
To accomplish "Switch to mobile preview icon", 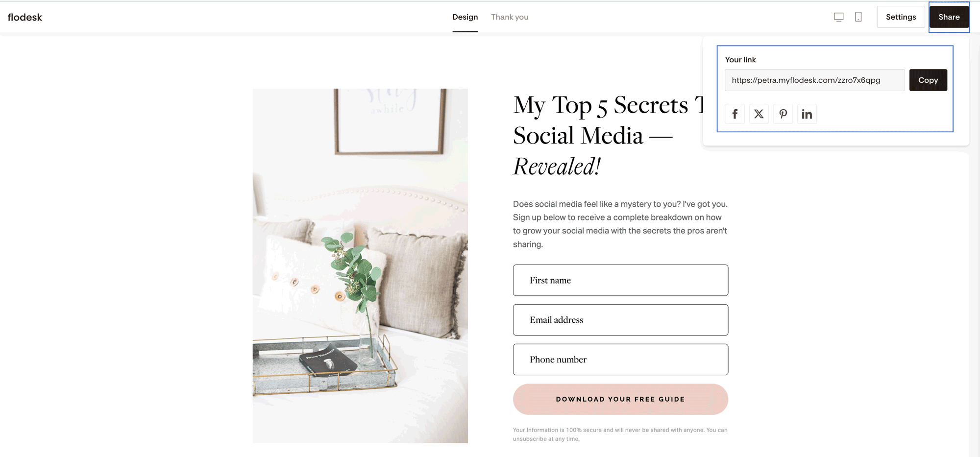I will pos(858,17).
